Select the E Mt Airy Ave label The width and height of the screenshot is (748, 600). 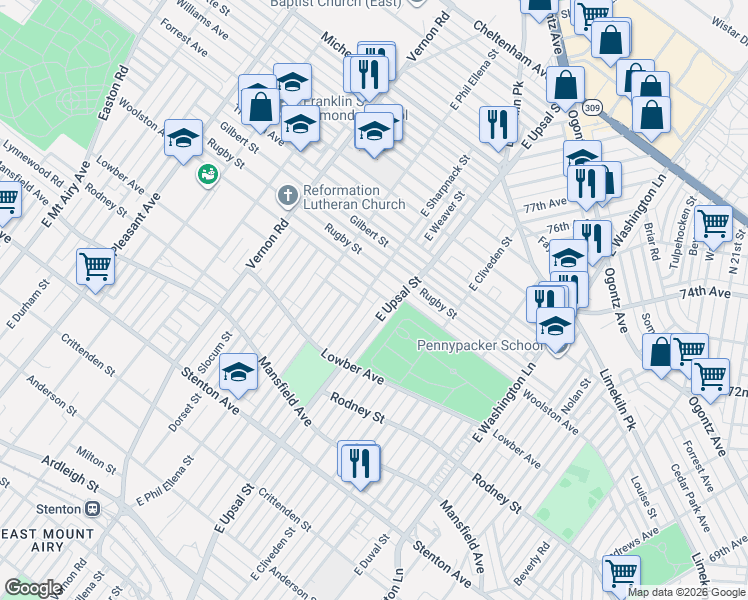point(66,195)
